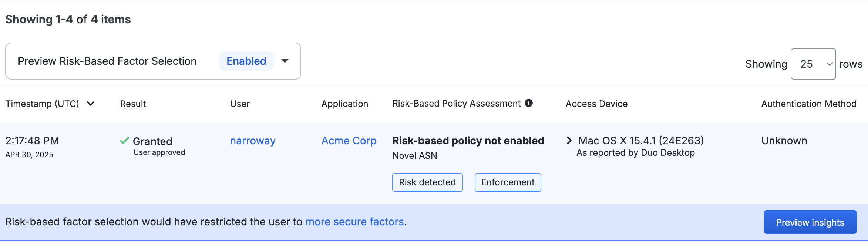Screen dimensions: 868x242
Task: Click the As reported by Duo Desktop label
Action: click(635, 152)
